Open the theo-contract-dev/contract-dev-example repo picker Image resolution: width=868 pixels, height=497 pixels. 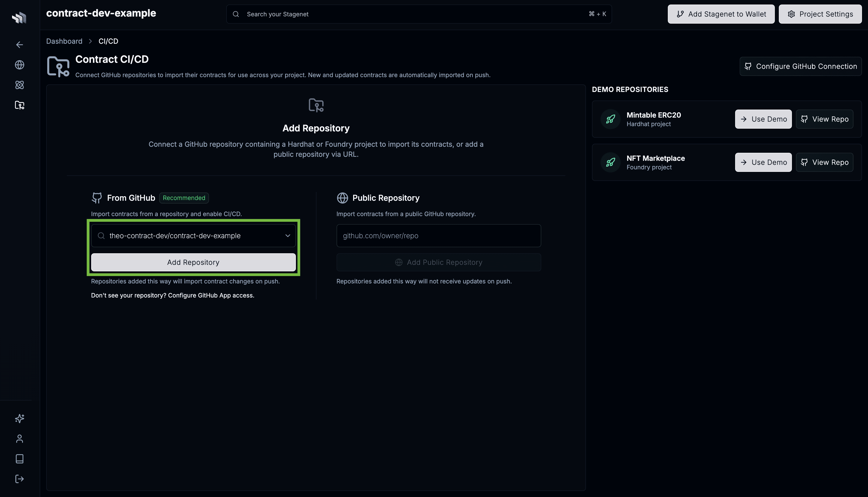click(193, 235)
